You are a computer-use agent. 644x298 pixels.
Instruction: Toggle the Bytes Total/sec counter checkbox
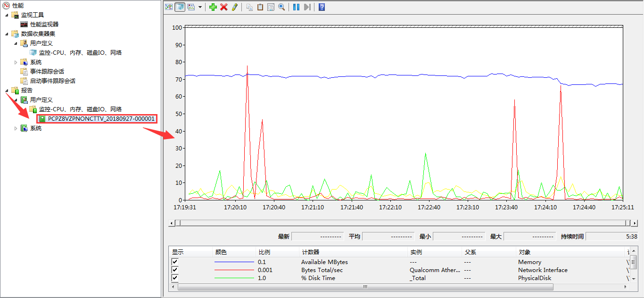[175, 270]
